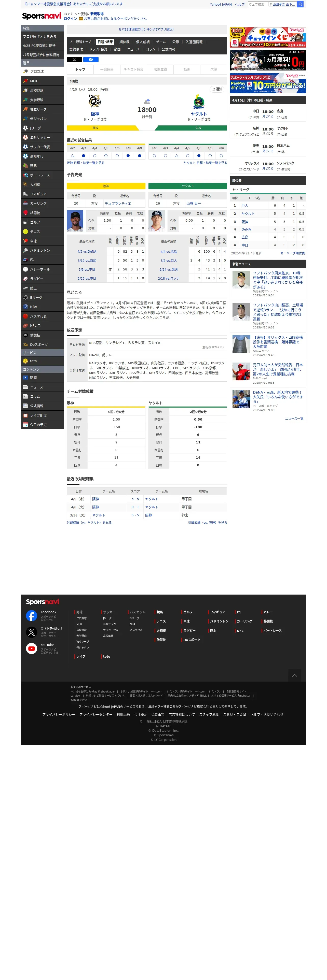This screenshot has height=980, width=327.
Task: Open the X share icon button
Action: click(74, 59)
